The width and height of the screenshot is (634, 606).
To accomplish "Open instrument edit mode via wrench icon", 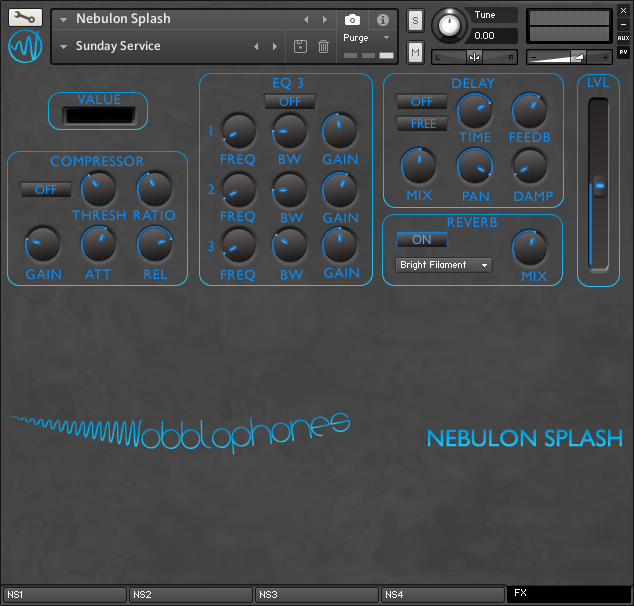I will pos(25,17).
